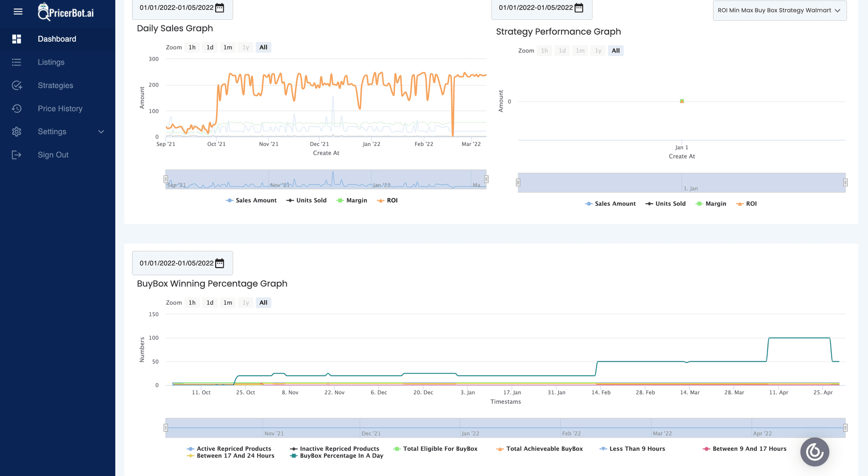Image resolution: width=868 pixels, height=476 pixels.
Task: Click the Sign Out arrow icon
Action: pos(17,155)
